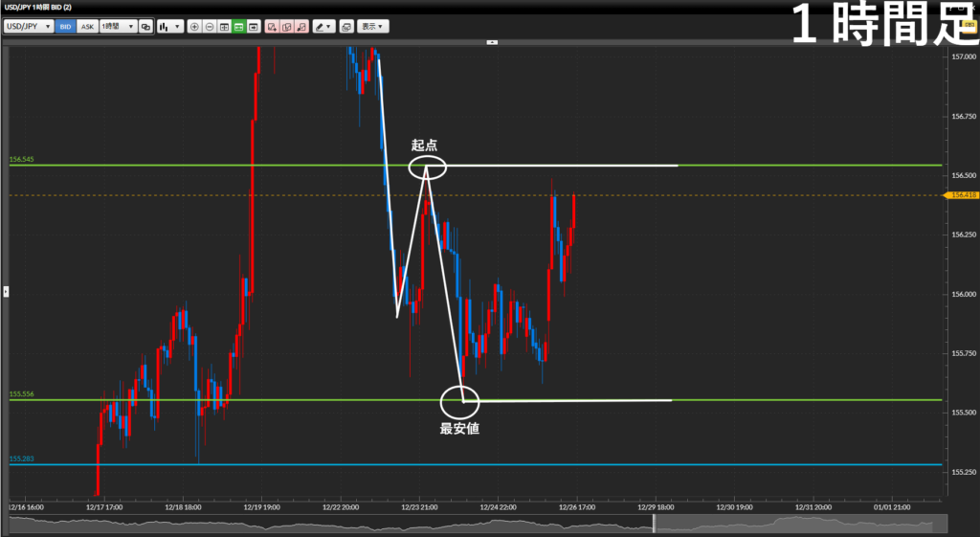Click the range handle on bottom navigator

[655, 524]
